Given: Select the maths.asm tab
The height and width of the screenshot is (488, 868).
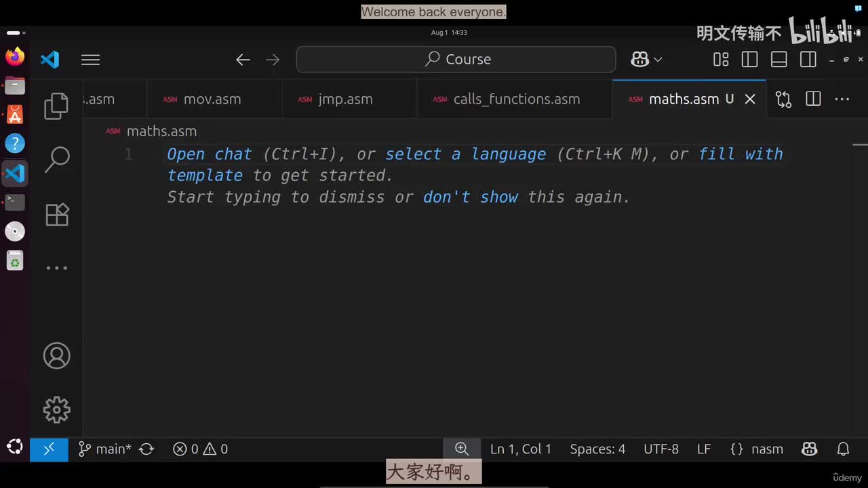Looking at the screenshot, I should pyautogui.click(x=683, y=99).
